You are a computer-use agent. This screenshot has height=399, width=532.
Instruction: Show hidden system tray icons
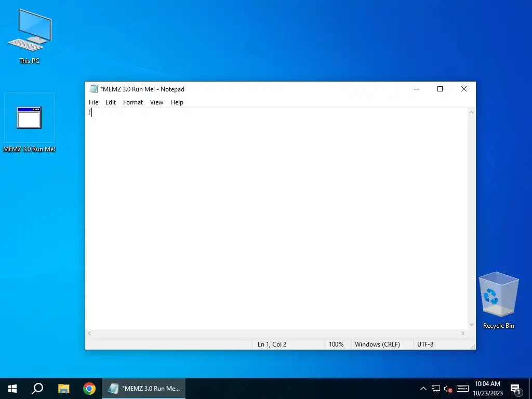tap(423, 389)
